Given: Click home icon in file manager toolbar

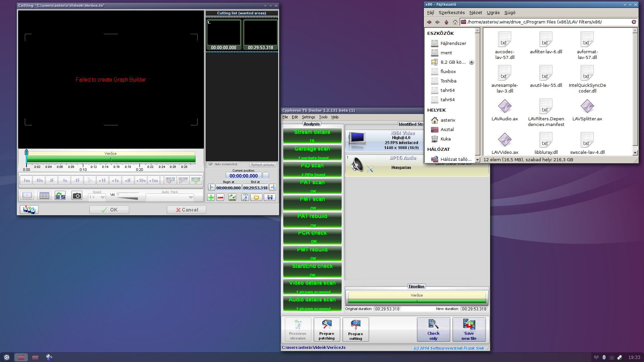Looking at the screenshot, I should [x=455, y=22].
